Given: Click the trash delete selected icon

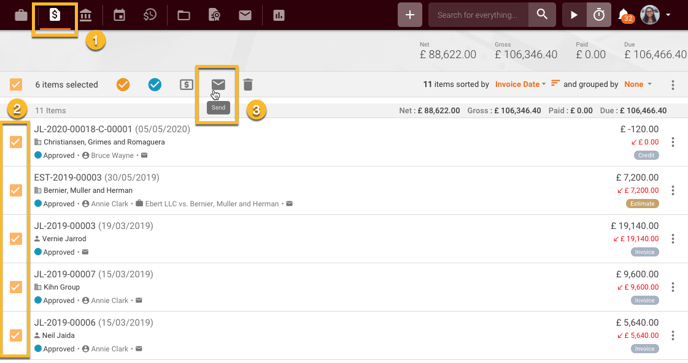Looking at the screenshot, I should click(248, 85).
